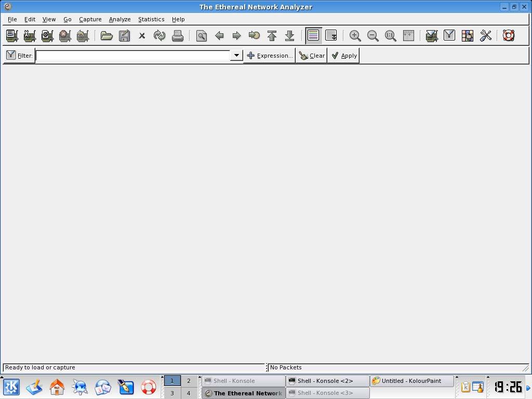Switch to virtual desktop 3
532x399 pixels.
pyautogui.click(x=172, y=393)
